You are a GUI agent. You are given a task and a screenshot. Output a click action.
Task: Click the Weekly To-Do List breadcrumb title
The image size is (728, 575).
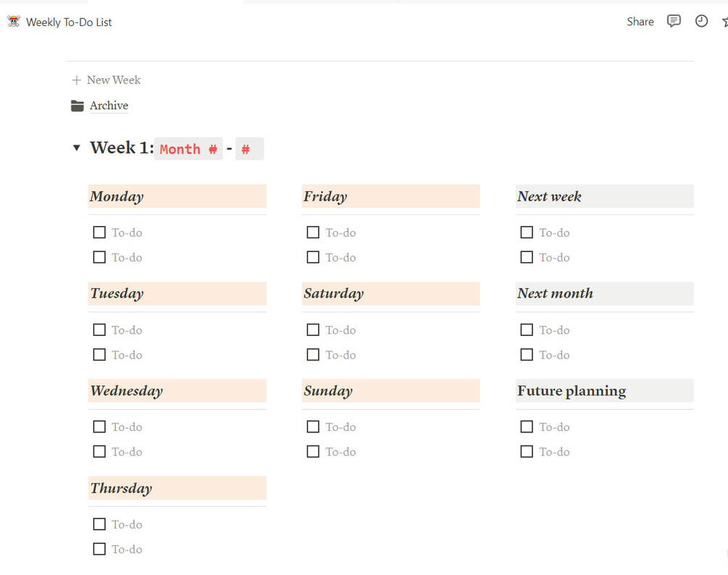pyautogui.click(x=69, y=22)
